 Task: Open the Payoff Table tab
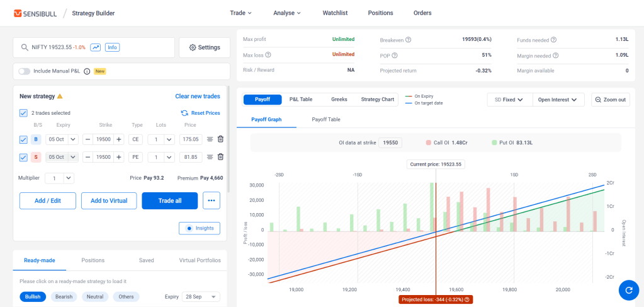click(x=326, y=119)
